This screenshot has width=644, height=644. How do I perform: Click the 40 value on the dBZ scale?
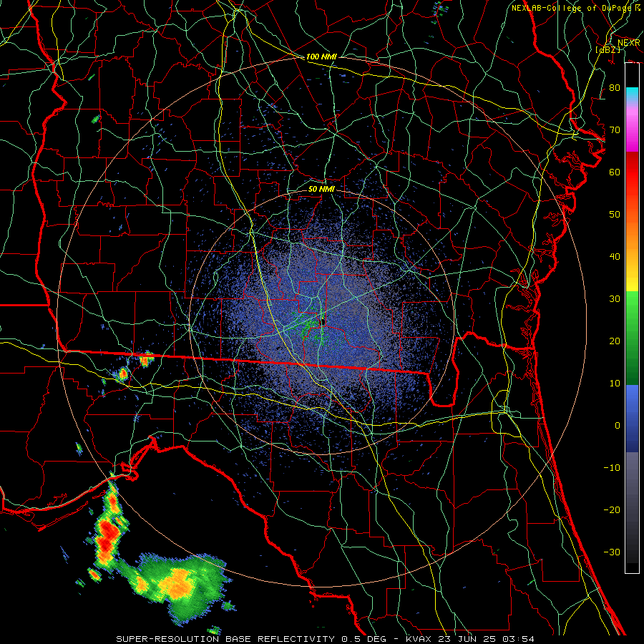tap(615, 257)
